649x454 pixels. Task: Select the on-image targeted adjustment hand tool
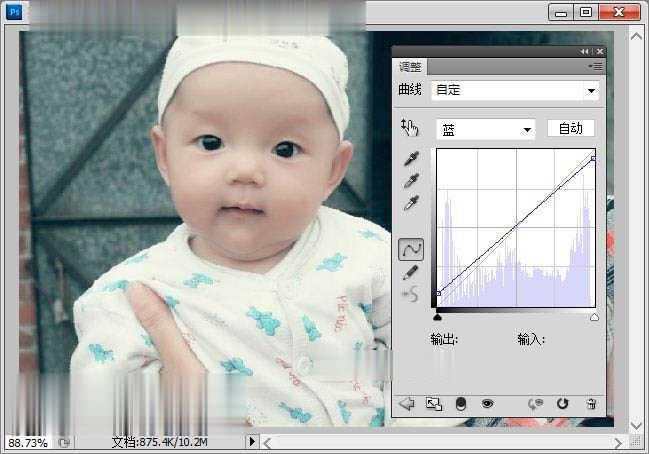410,128
